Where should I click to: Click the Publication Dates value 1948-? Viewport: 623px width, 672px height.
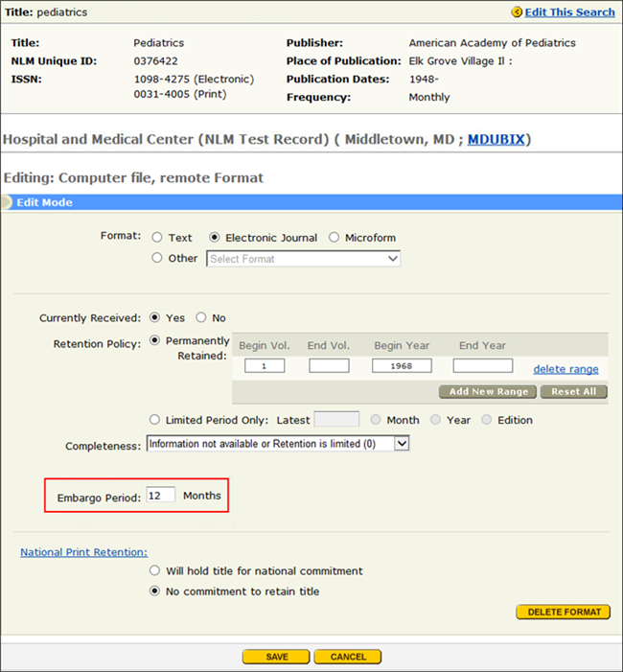tap(425, 80)
